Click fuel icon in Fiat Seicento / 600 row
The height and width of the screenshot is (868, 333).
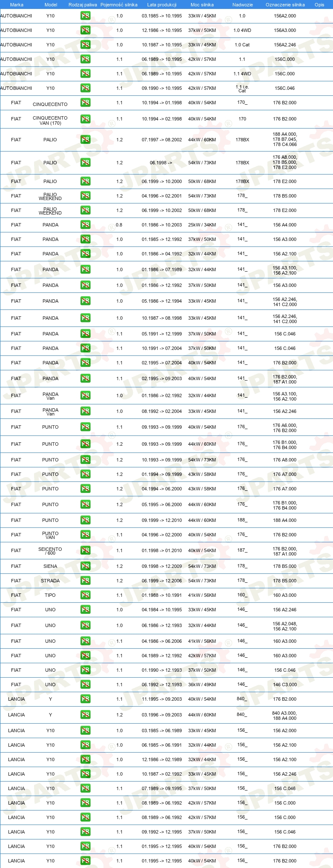(x=85, y=550)
